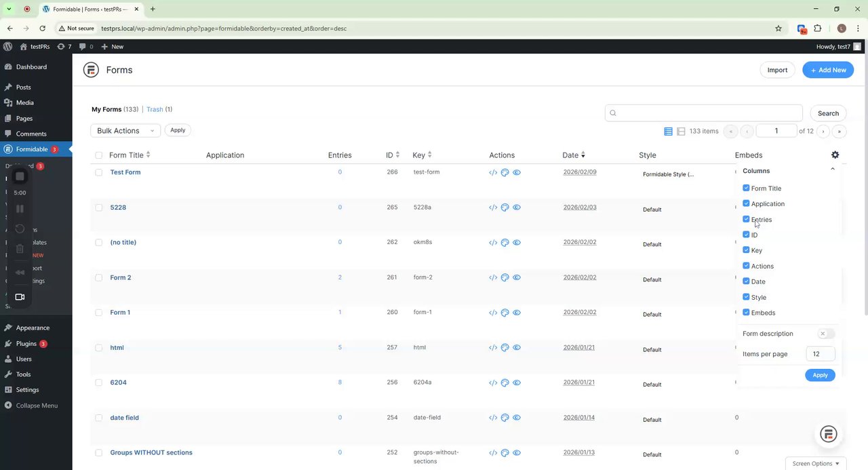Viewport: 868px width, 470px height.
Task: Open embed code for 5228 form
Action: [x=493, y=208]
